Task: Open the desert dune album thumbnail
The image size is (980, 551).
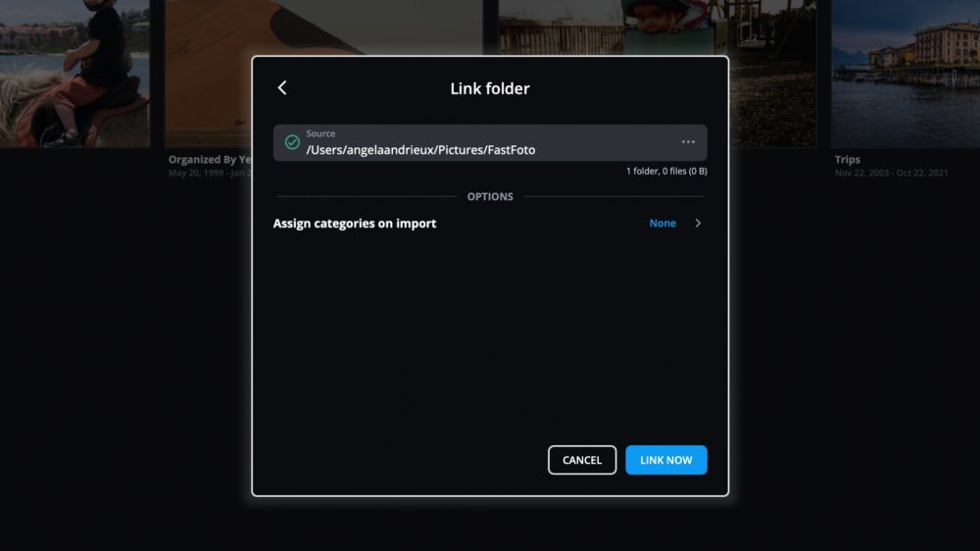Action: tap(210, 74)
